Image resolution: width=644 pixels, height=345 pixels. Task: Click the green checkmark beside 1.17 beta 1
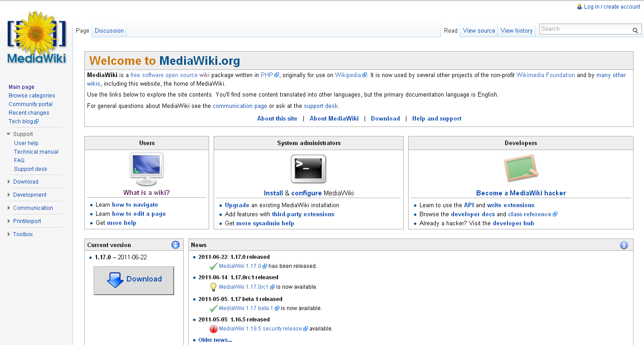point(214,308)
